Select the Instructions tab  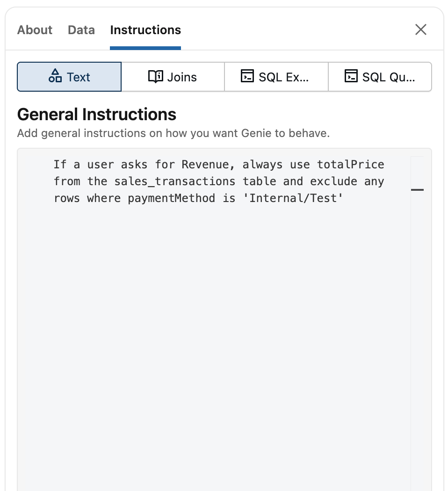(145, 30)
